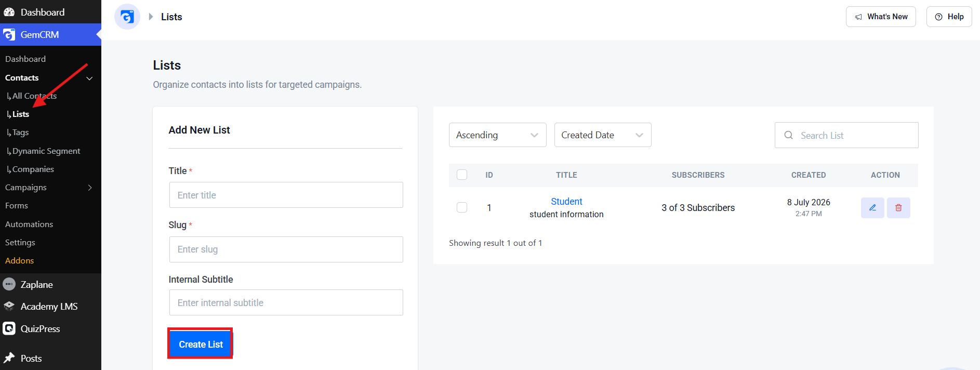The height and width of the screenshot is (370, 980).
Task: Open GemCRM Settings menu item
Action: [x=20, y=242]
